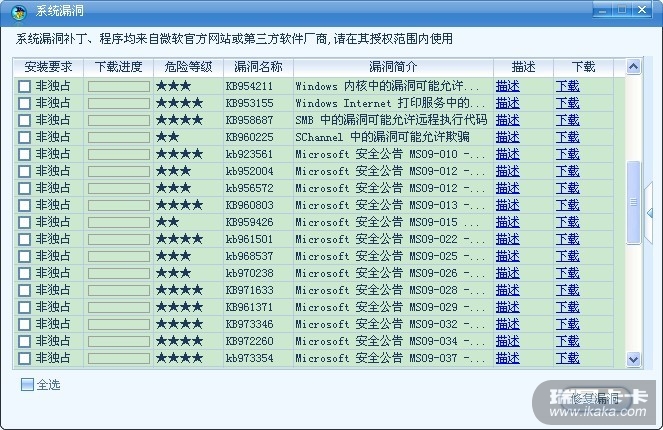Open 描述 link for KB958687
This screenshot has width=663, height=430.
507,120
